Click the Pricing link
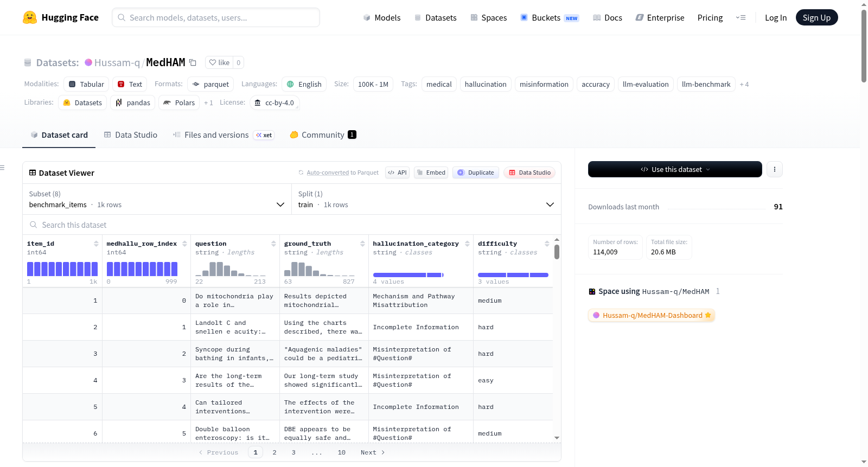 [710, 17]
